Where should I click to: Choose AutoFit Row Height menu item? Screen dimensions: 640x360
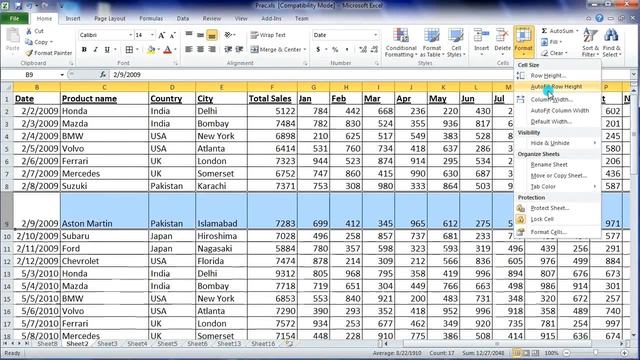coord(558,87)
